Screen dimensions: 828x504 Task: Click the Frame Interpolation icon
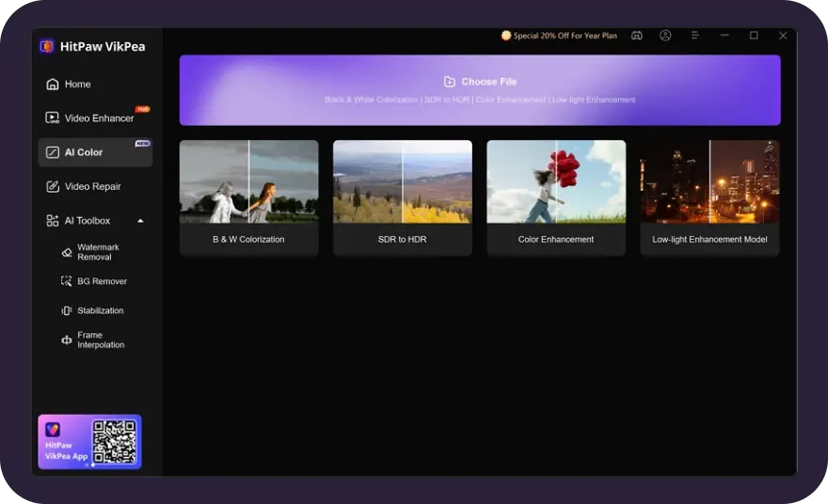point(67,339)
